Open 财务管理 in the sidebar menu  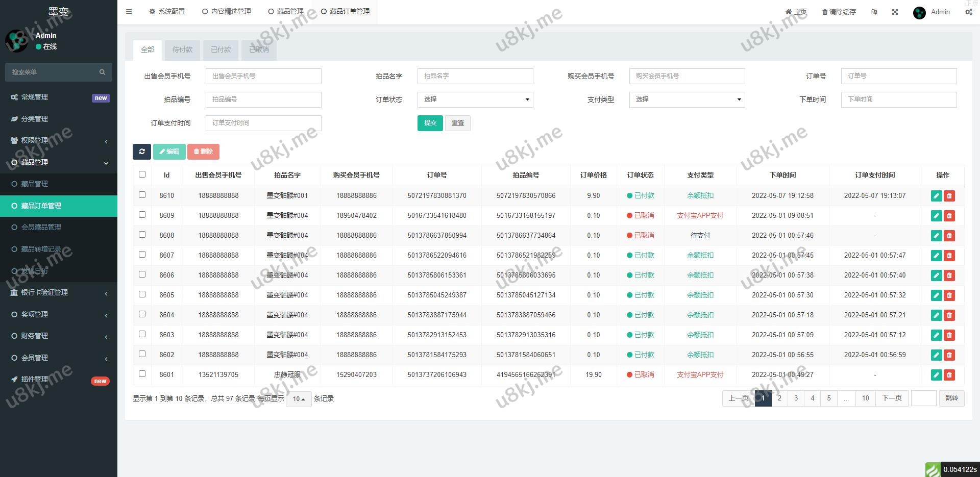pyautogui.click(x=35, y=336)
